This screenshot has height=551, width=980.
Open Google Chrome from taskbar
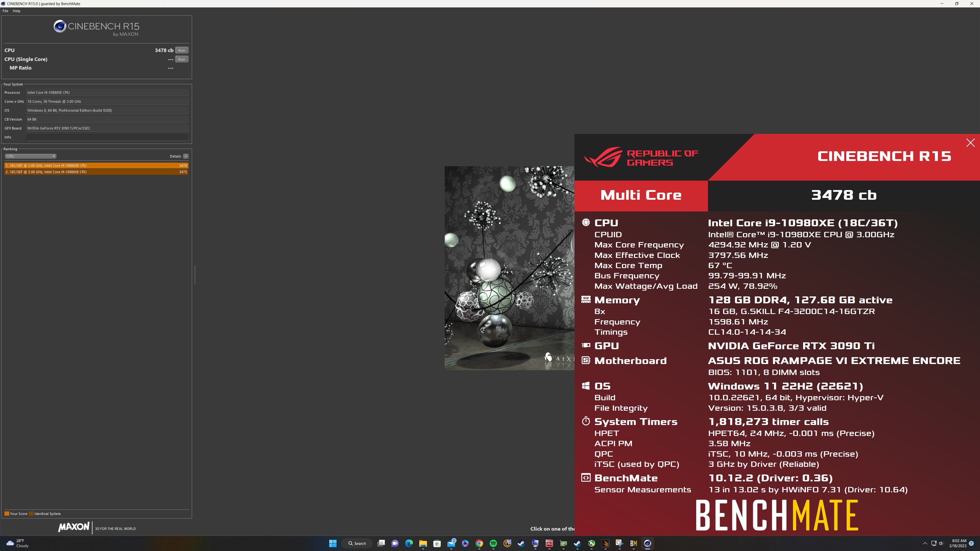point(479,543)
